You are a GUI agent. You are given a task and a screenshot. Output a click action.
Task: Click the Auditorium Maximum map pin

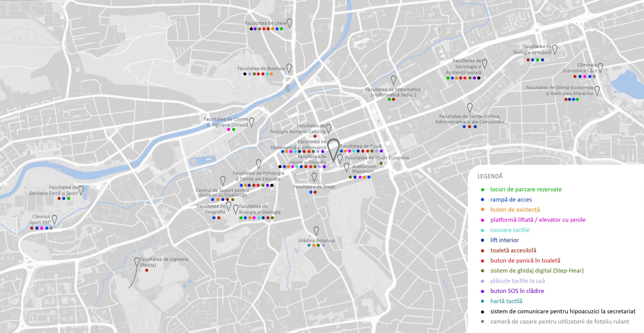[x=346, y=167]
